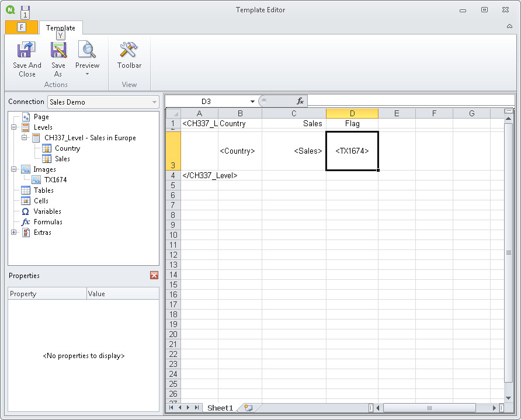Viewport: 521px width, 420px height.
Task: Open the Sales Demo connection dropdown
Action: [155, 102]
